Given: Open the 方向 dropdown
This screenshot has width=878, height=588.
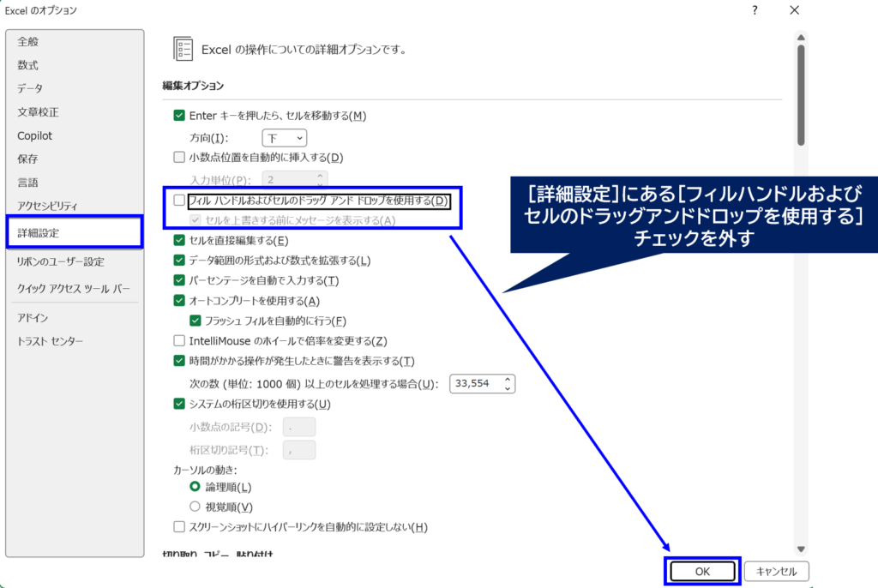Looking at the screenshot, I should pyautogui.click(x=285, y=138).
